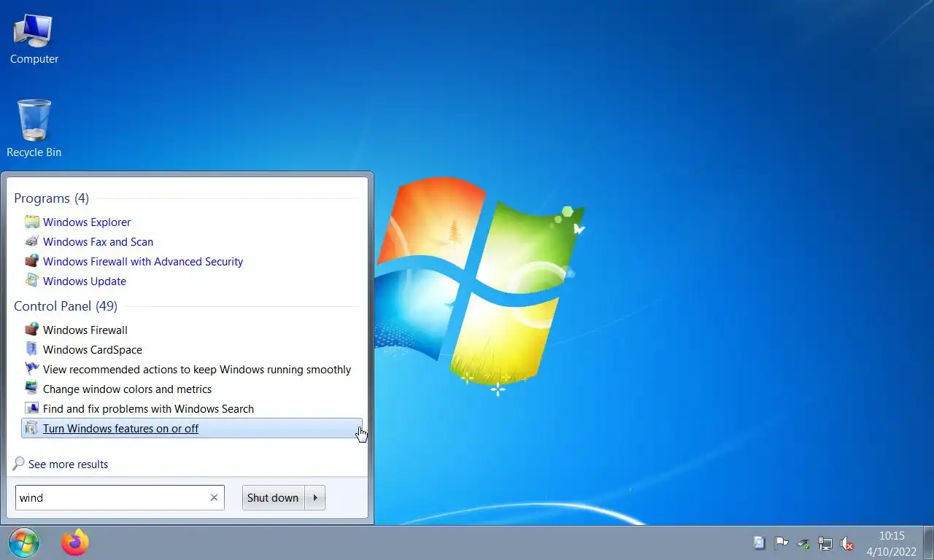The height and width of the screenshot is (560, 934).
Task: Click the magnifier icon next to See more results
Action: pyautogui.click(x=19, y=464)
